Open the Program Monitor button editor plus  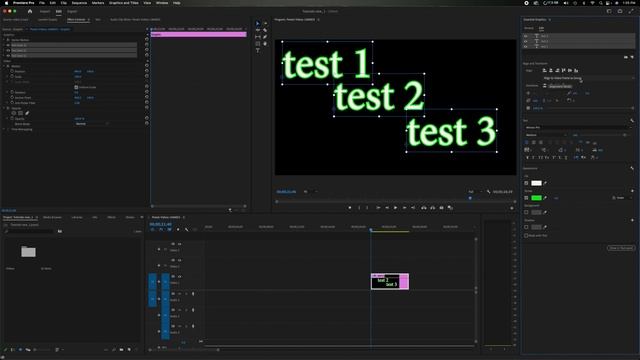click(512, 208)
